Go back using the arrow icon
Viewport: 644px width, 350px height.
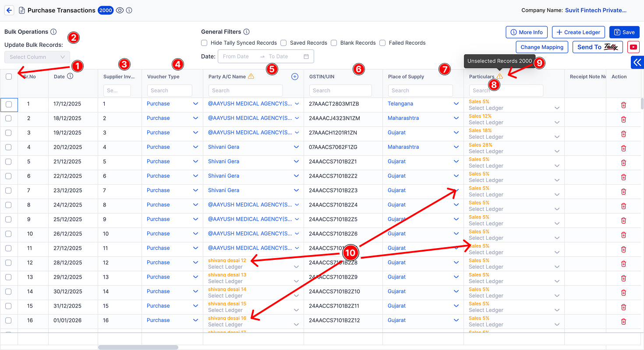pyautogui.click(x=9, y=10)
